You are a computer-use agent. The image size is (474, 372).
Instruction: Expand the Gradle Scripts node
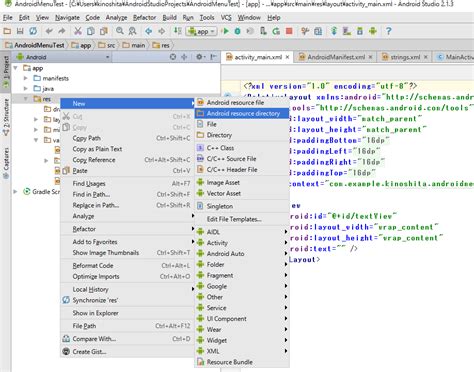15,192
